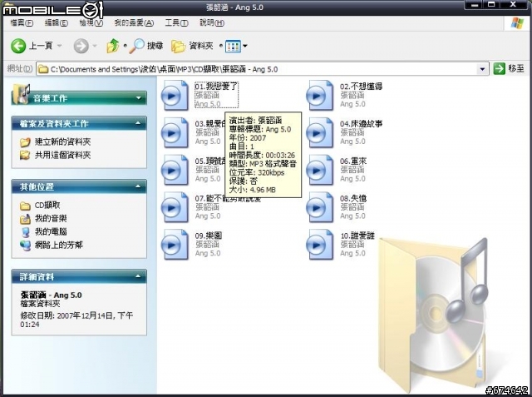Select media icon of 10.誰愛誰
Screen dimensions: 532x397
[x=320, y=245]
